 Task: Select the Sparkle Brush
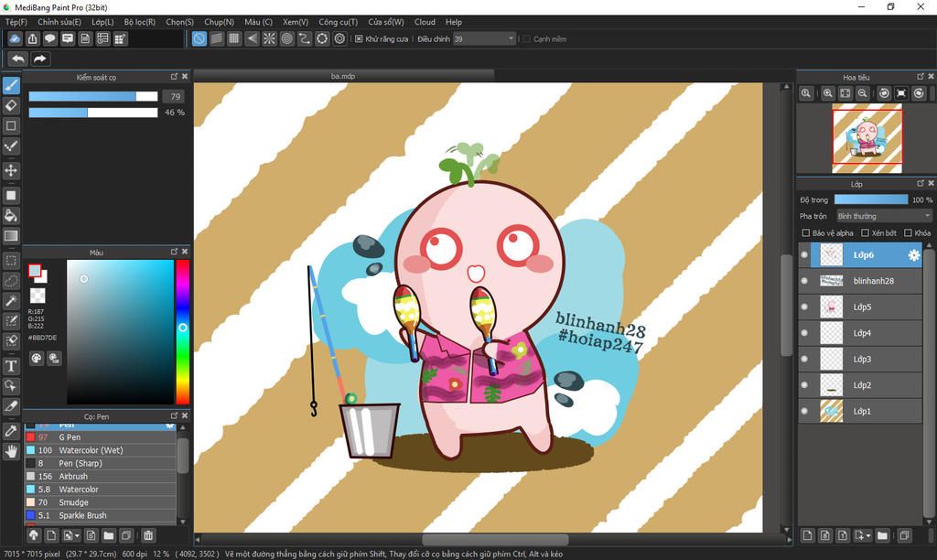[100, 515]
